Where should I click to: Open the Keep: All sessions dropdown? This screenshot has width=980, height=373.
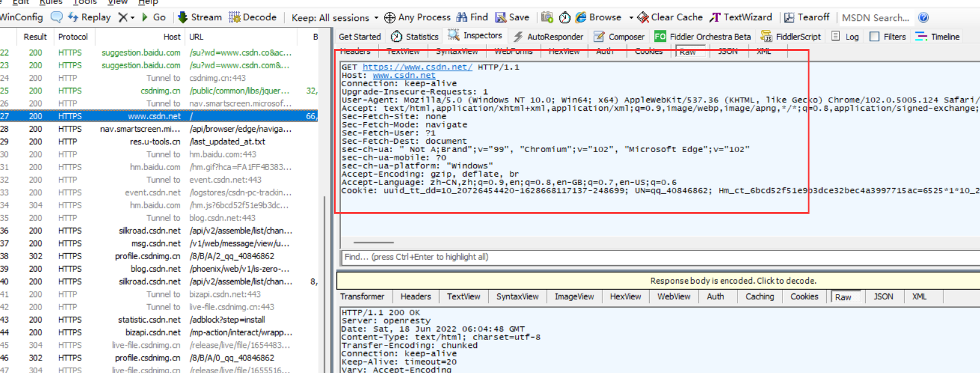click(334, 18)
